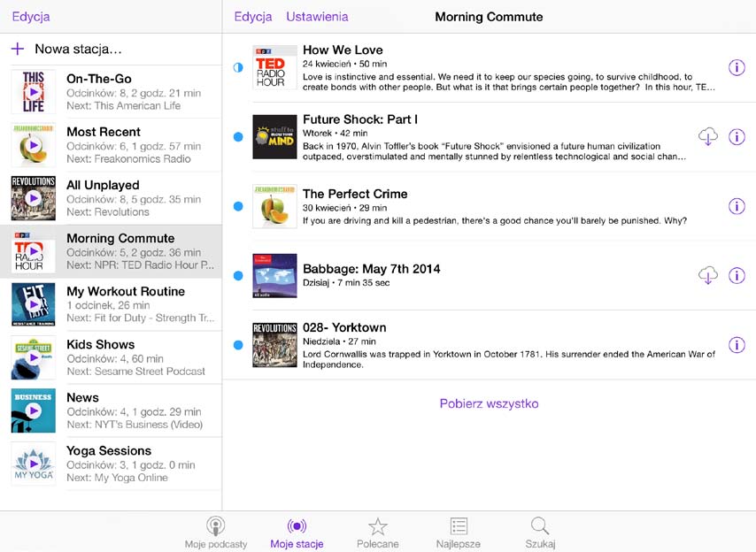Tap 'Next: Sesame Street Podcast' text
This screenshot has width=756, height=552.
pyautogui.click(x=135, y=371)
